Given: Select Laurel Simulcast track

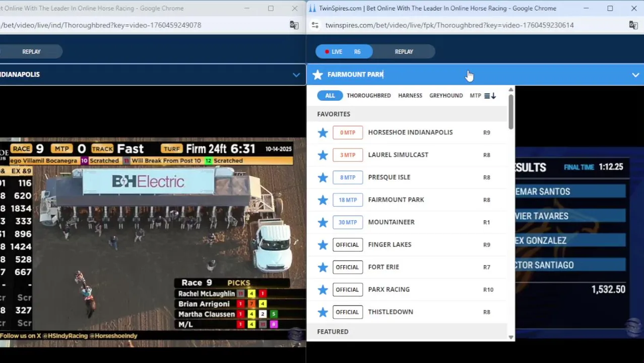Looking at the screenshot, I should tap(398, 155).
